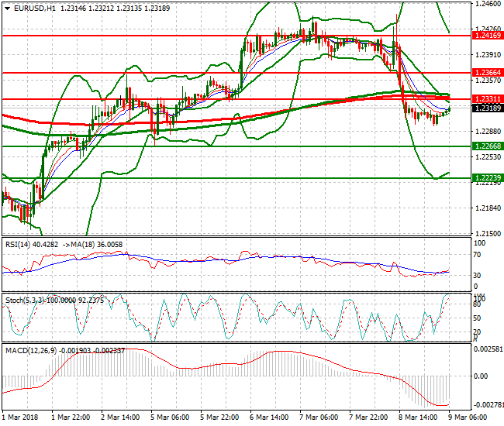Click the RSI(14) indicator label
This screenshot has height=426, width=504.
click(20, 244)
